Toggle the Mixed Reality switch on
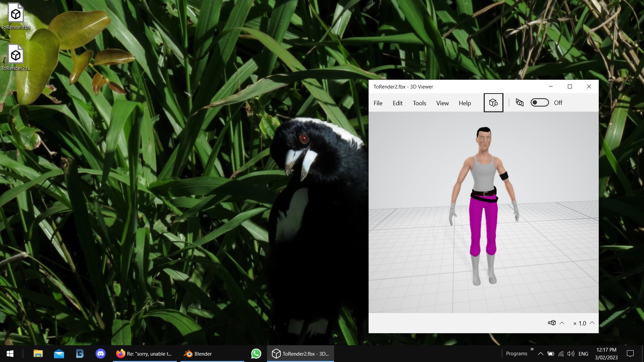Screen dimensions: 644x362 (x=539, y=103)
